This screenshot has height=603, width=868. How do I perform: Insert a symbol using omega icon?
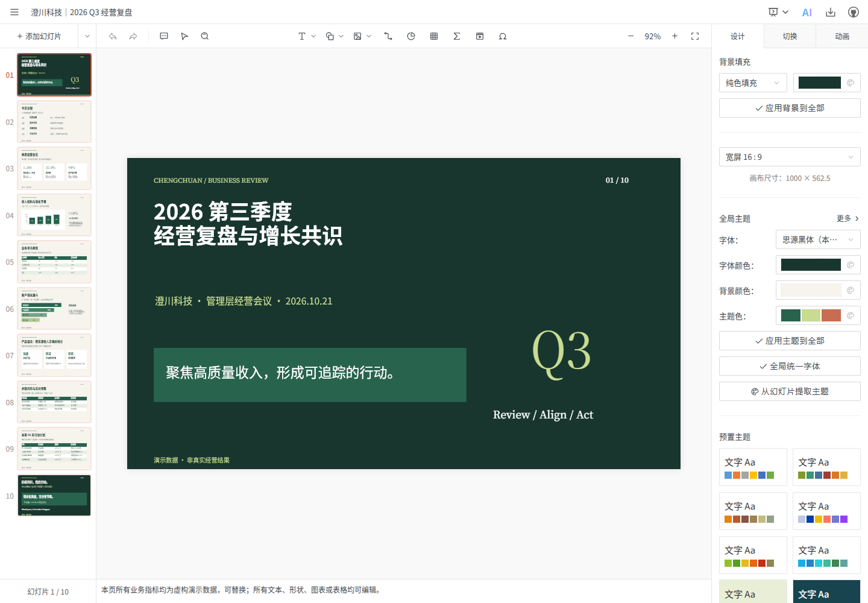coord(503,36)
